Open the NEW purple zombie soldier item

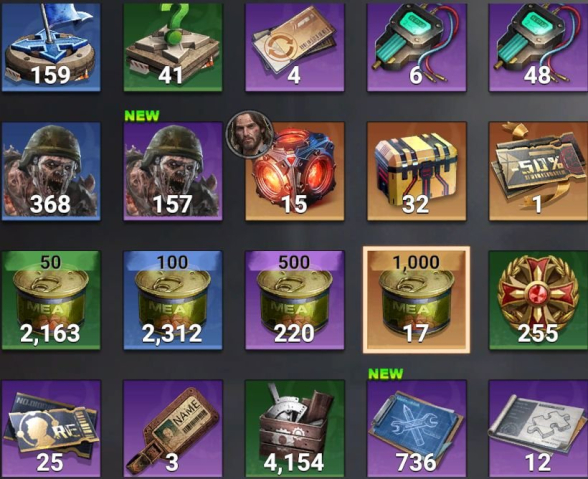pos(173,171)
